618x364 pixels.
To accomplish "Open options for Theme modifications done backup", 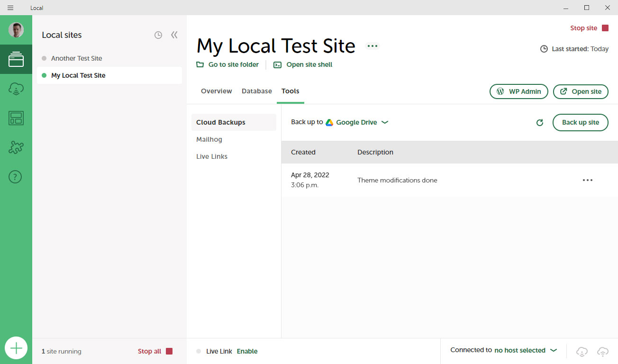I will click(x=588, y=180).
